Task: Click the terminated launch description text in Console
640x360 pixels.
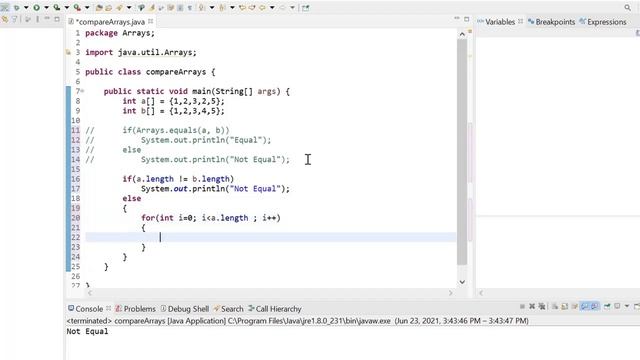Action: 298,321
